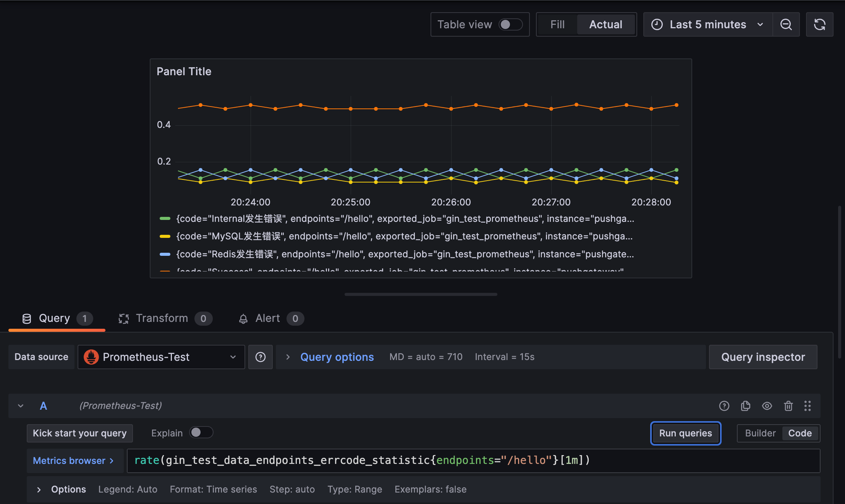Click the Type: Range text
Viewport: 845px width, 504px height.
tap(355, 489)
